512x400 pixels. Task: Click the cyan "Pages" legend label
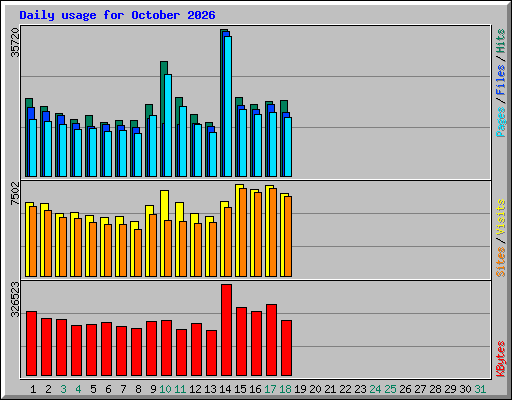pyautogui.click(x=501, y=122)
